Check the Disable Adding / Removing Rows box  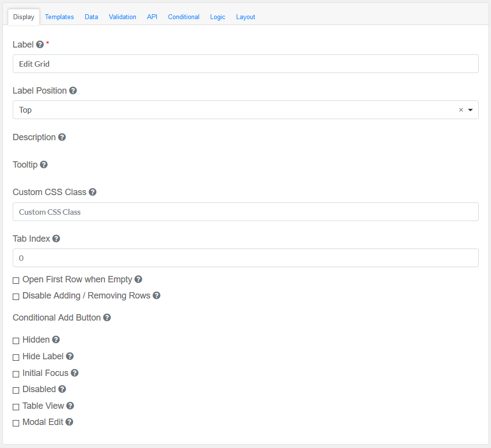16,297
